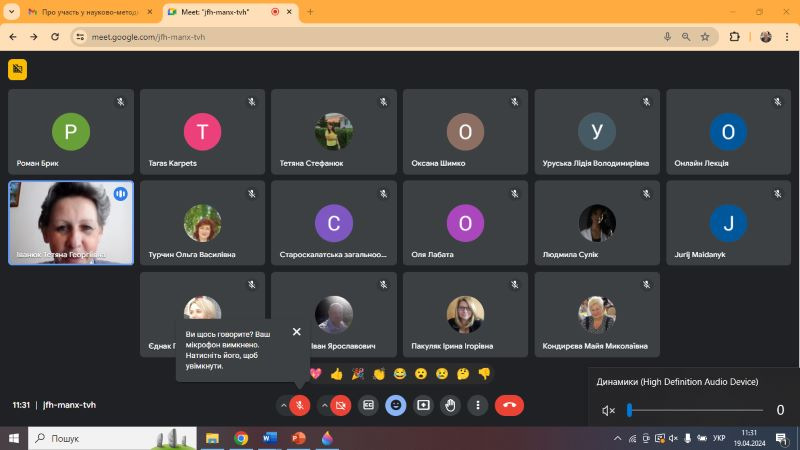Switch to the Gmail "Про участь" tab
This screenshot has height=450, width=800.
[90, 12]
